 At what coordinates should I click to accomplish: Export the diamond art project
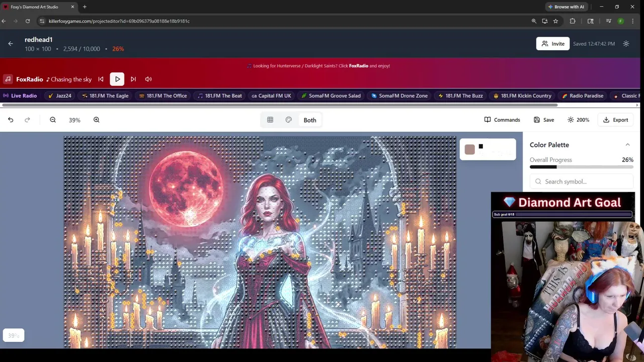pyautogui.click(x=616, y=120)
